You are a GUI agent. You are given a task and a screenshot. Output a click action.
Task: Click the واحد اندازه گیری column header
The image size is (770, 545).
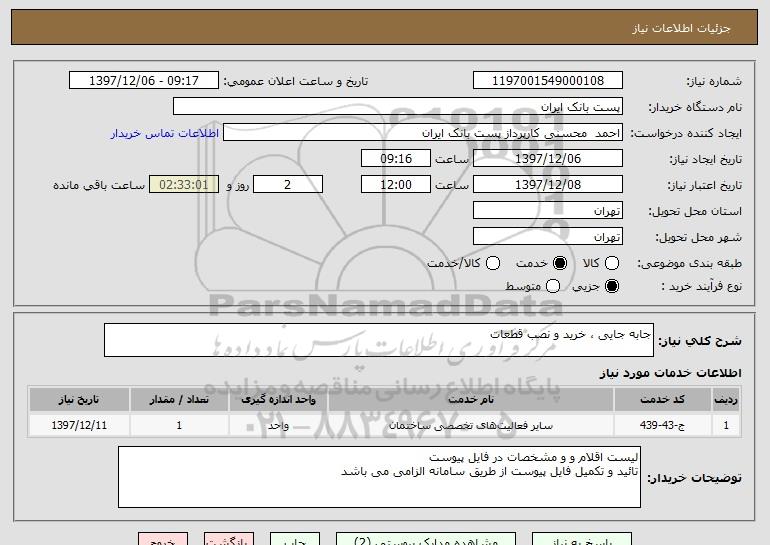pyautogui.click(x=278, y=400)
